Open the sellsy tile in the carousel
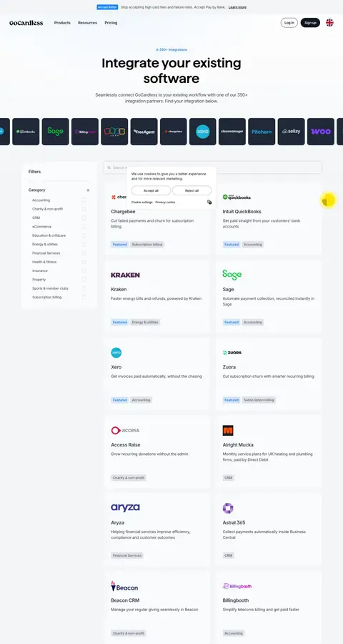 [292, 132]
